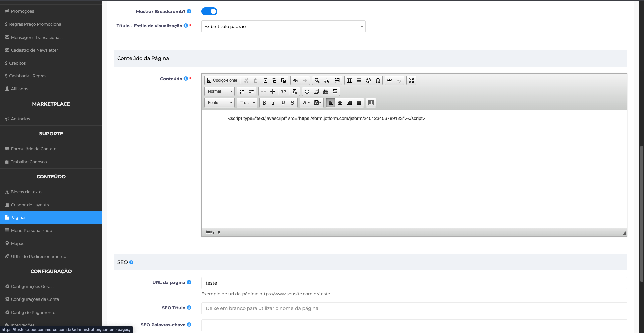Screen dimensions: 644x333
Task: Open the Fonte font dropdown
Action: click(220, 103)
